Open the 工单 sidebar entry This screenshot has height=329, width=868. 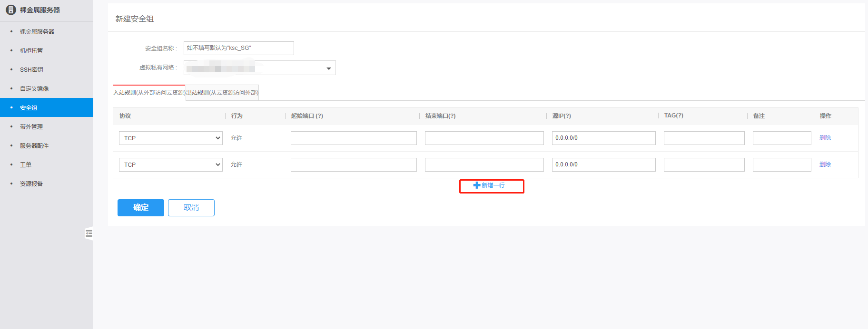[x=26, y=164]
